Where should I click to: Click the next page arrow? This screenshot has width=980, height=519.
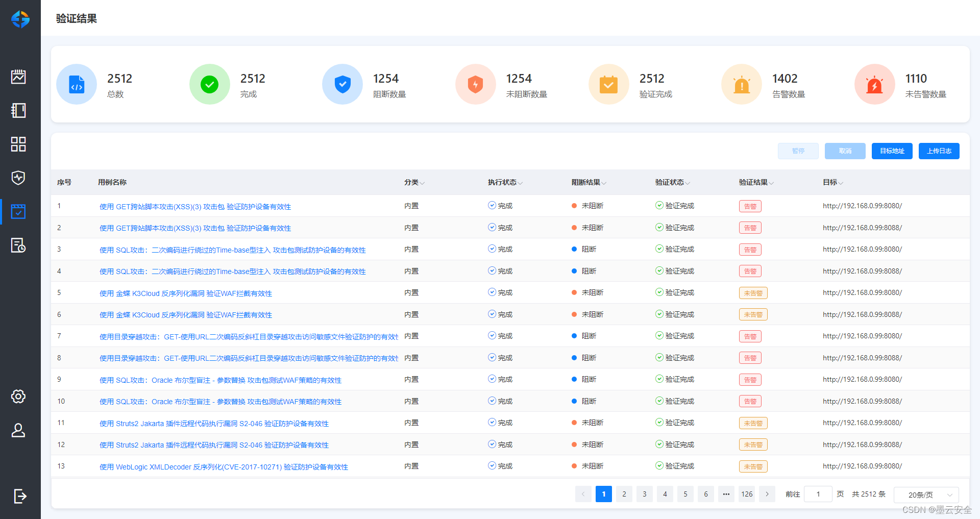(x=767, y=494)
